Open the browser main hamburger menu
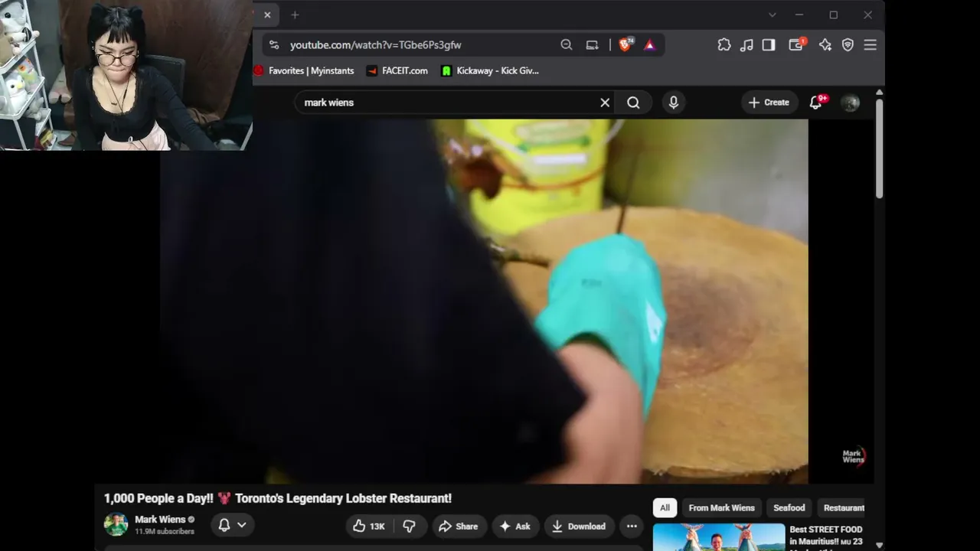The height and width of the screenshot is (551, 980). point(870,45)
